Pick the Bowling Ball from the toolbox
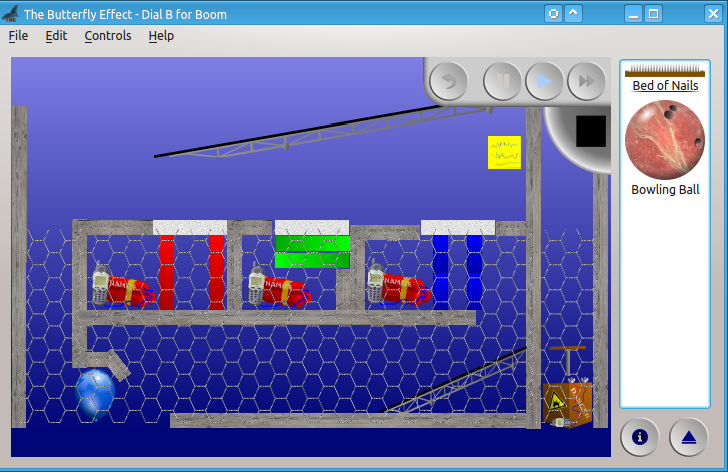 click(665, 140)
